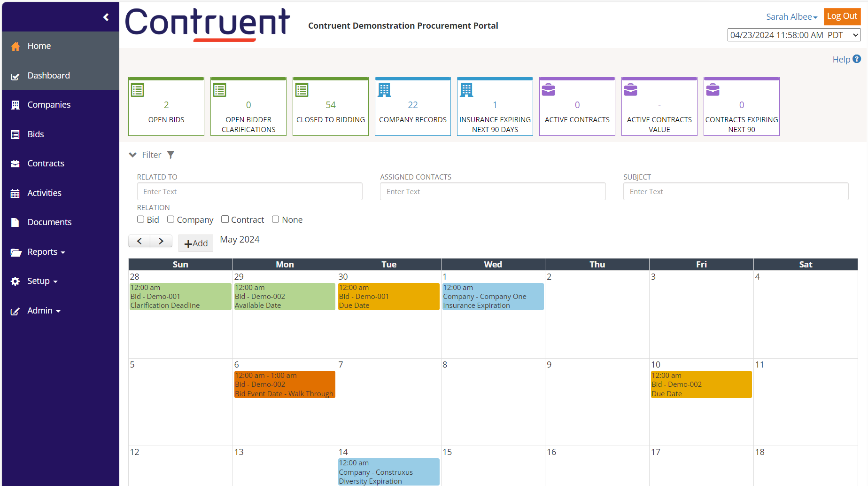Click the Assigned Contacts text field
Image resolution: width=868 pixels, height=486 pixels.
pyautogui.click(x=493, y=192)
